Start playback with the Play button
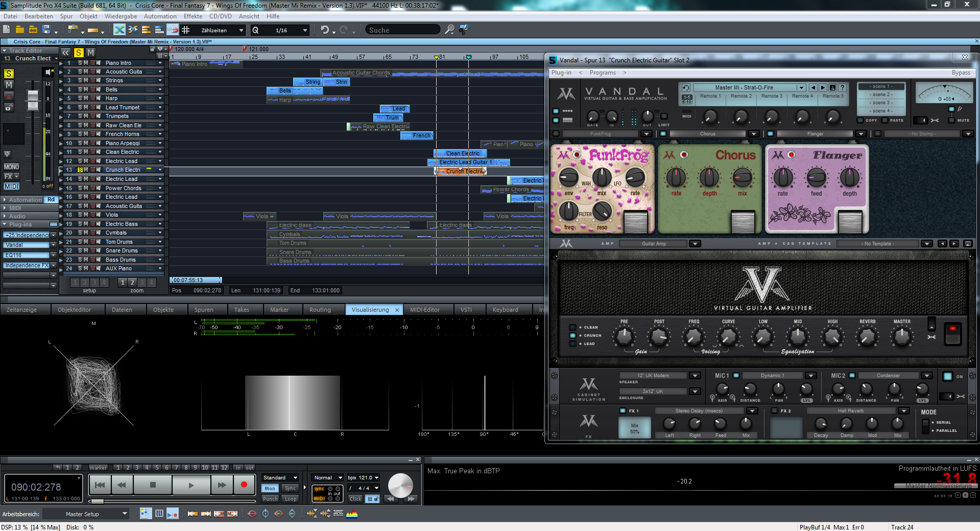The image size is (980, 531). click(191, 484)
